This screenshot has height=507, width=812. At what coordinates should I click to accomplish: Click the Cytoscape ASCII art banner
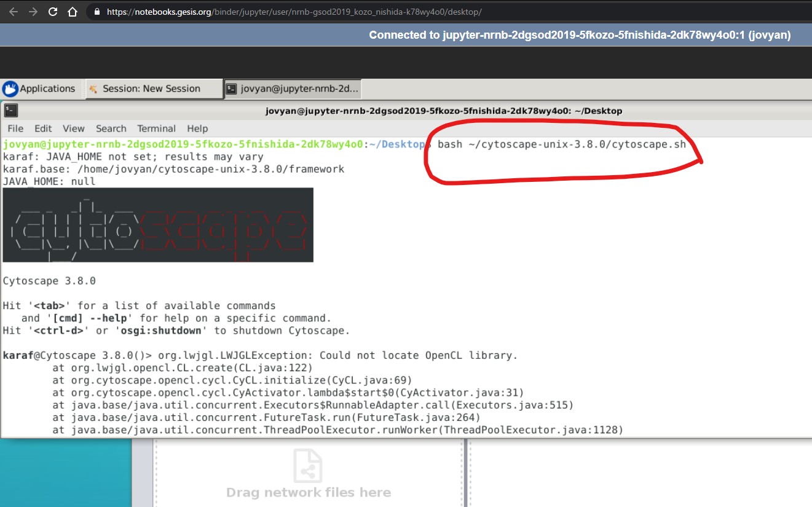158,225
